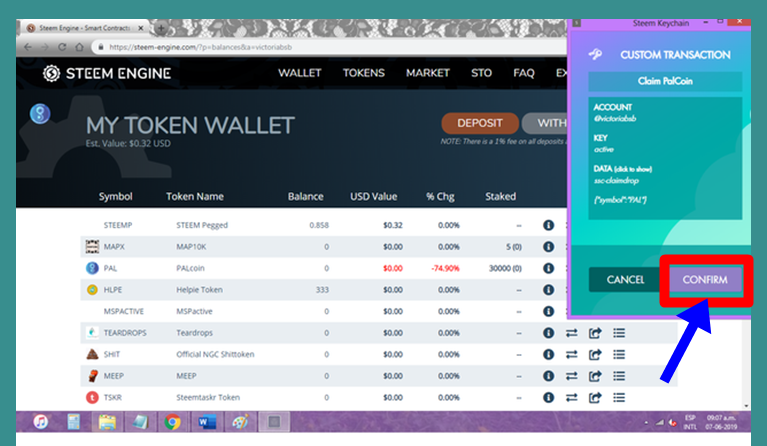Click PAL staked value 30000 (0)
767x446 pixels.
505,268
